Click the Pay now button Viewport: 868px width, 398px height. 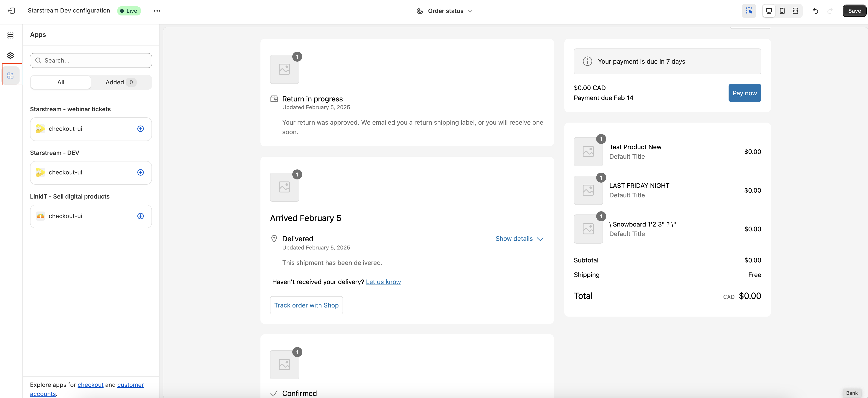(744, 93)
